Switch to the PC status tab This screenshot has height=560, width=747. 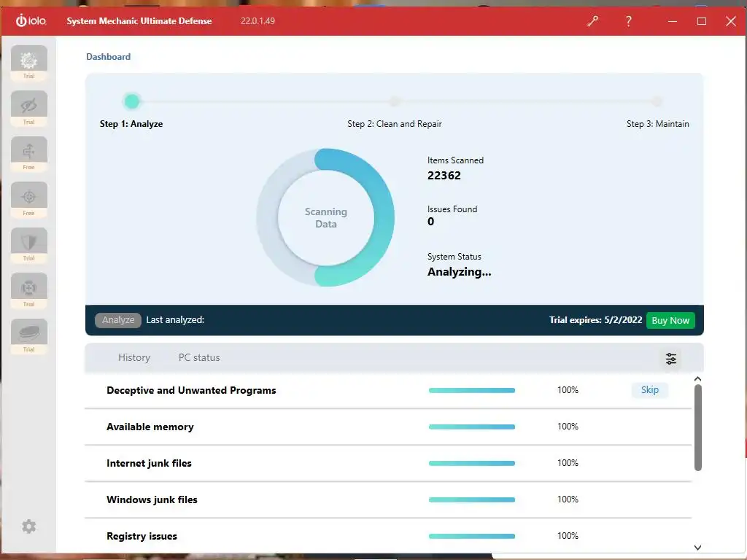coord(199,357)
